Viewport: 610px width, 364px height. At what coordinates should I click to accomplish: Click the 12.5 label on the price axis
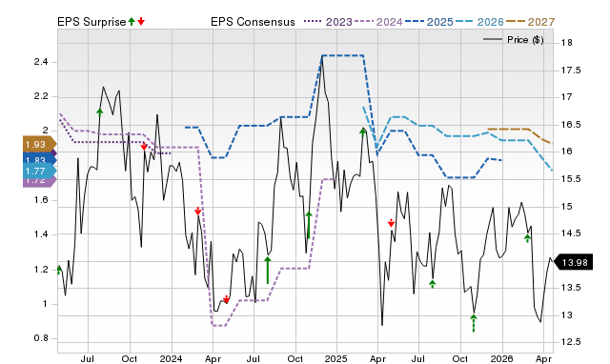pos(571,342)
